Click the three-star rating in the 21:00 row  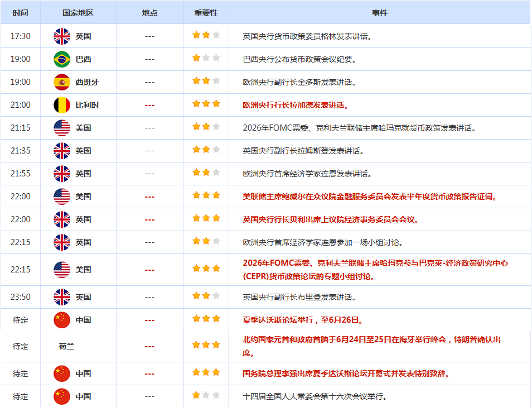(206, 104)
